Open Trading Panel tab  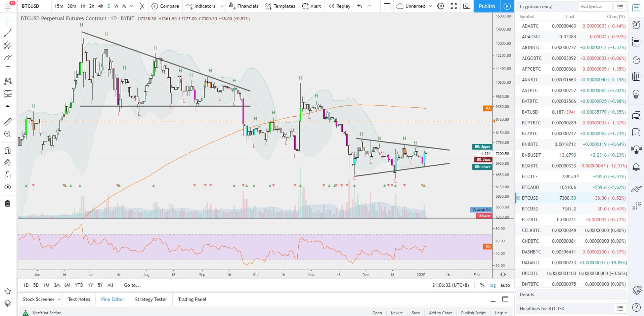tap(192, 299)
